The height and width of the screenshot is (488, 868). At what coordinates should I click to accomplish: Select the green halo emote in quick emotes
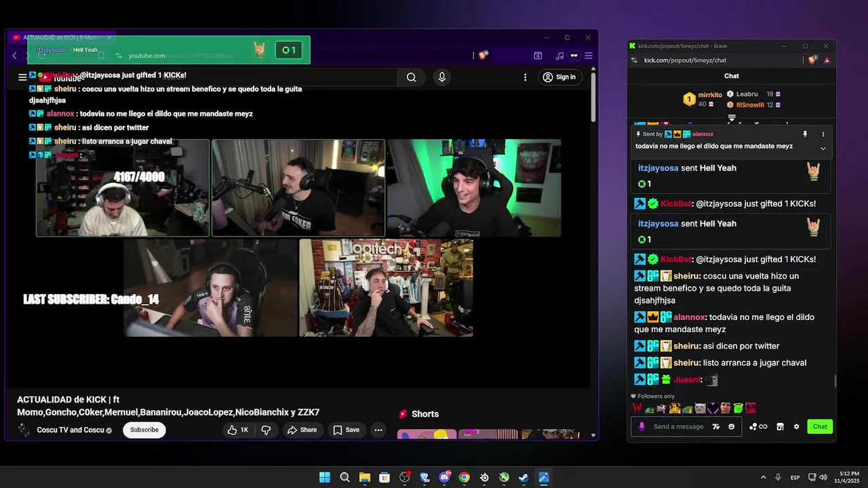click(738, 408)
